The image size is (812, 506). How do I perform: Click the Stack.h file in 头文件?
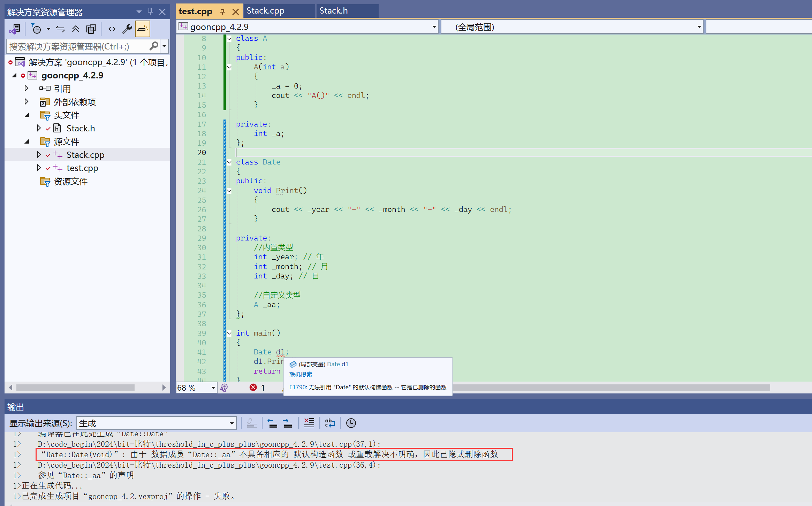click(x=81, y=128)
